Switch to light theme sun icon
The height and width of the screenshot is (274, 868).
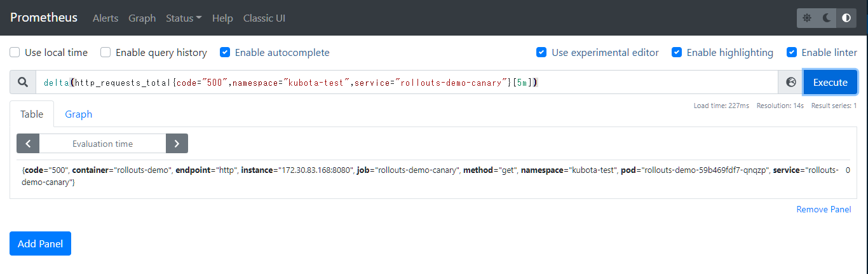coord(807,18)
